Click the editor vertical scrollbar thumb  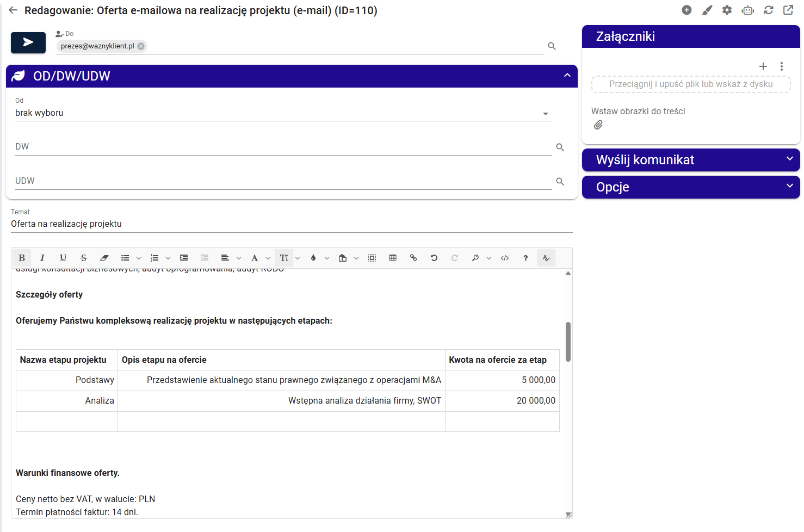568,342
